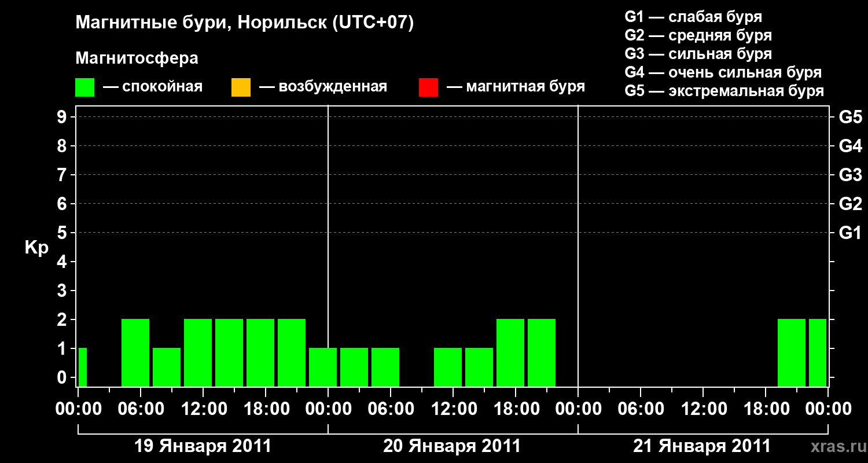Click the final narrow Kp 2 bar ending 21 Января
Screen dimensions: 868x463
click(x=818, y=352)
